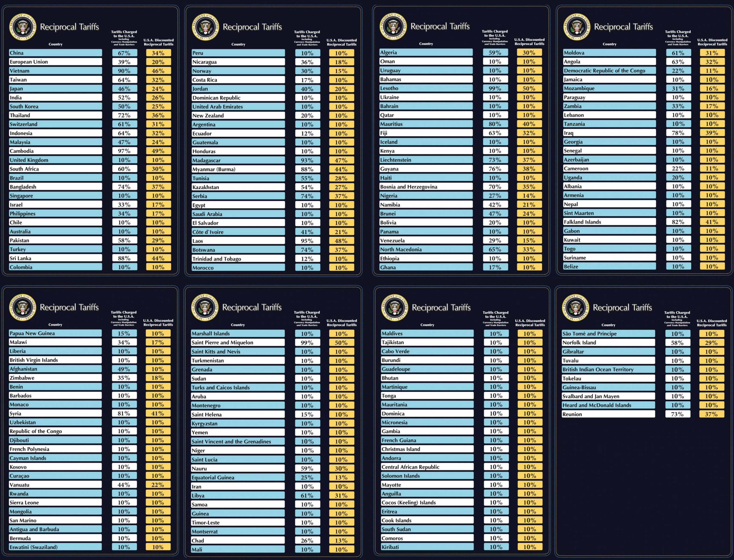This screenshot has width=734, height=560.
Task: Click the presidential seal above the Peru panel
Action: click(206, 27)
